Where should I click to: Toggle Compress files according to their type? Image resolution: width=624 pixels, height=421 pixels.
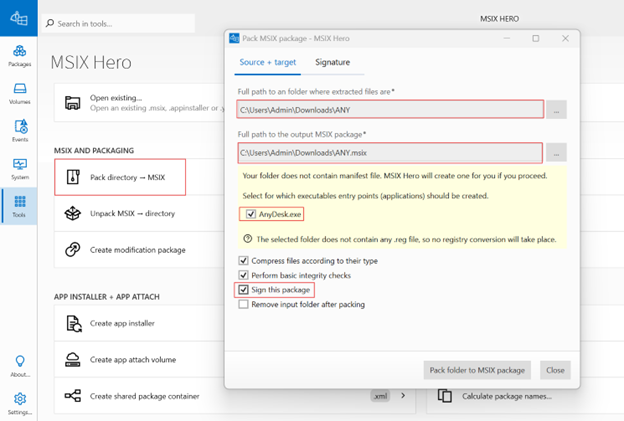pyautogui.click(x=243, y=261)
